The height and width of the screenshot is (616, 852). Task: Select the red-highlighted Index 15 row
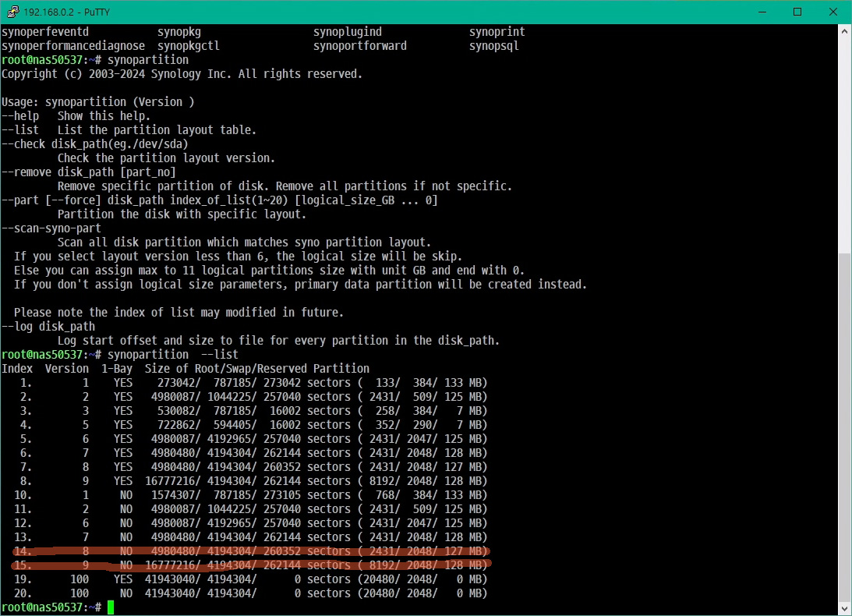click(x=249, y=565)
